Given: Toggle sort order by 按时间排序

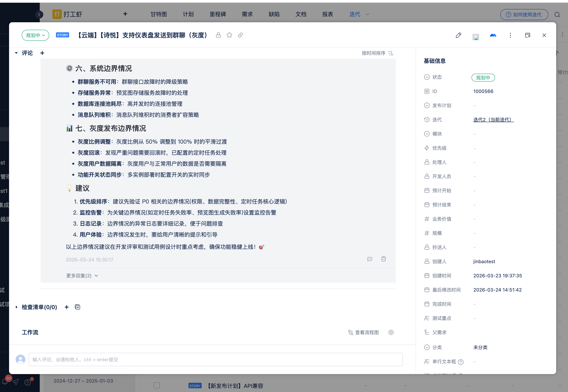Looking at the screenshot, I should point(377,53).
